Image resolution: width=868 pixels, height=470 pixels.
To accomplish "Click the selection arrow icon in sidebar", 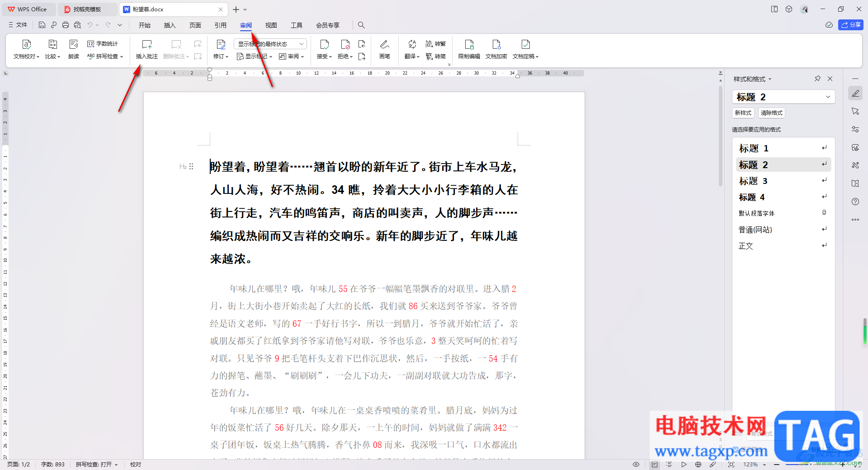I will pos(855,111).
